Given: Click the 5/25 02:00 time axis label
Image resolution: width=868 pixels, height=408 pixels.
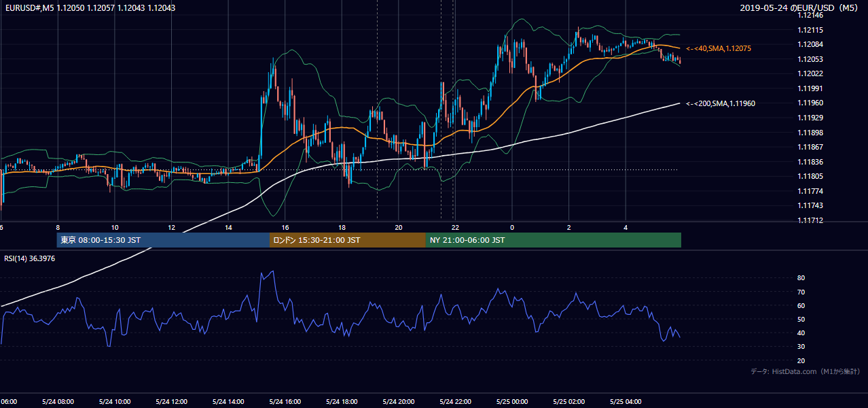Looking at the screenshot, I should [568, 402].
